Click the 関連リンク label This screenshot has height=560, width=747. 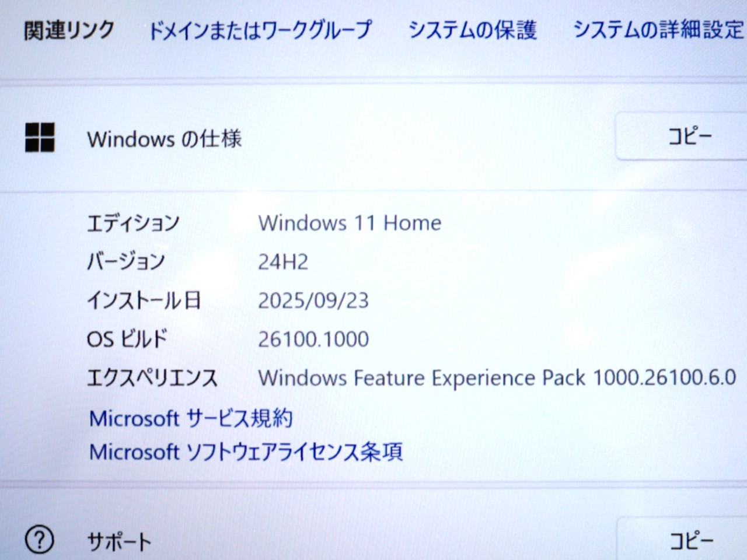[69, 30]
